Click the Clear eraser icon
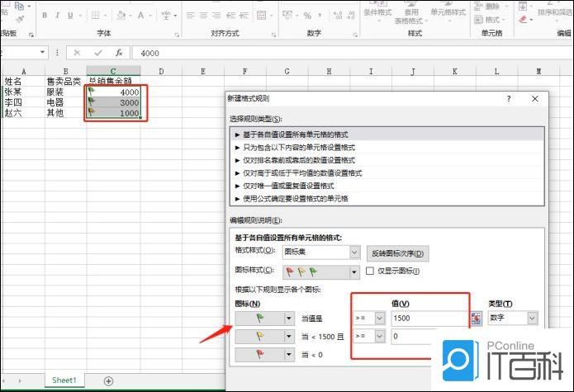This screenshot has height=392, width=574. click(x=523, y=19)
